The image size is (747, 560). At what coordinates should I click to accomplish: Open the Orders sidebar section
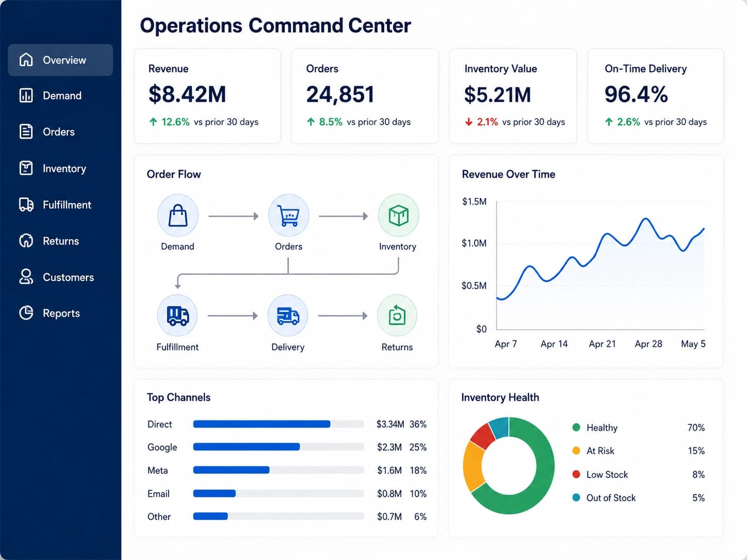pos(60,131)
